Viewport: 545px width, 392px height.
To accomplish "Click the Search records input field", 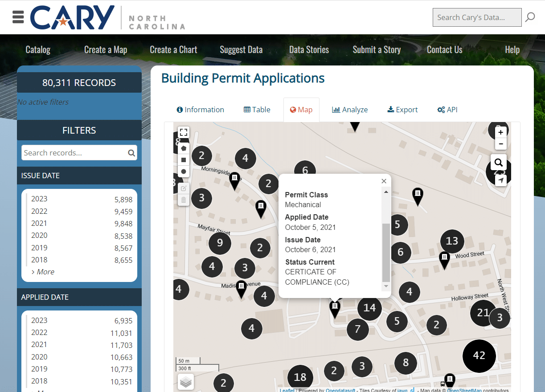I will pos(74,153).
